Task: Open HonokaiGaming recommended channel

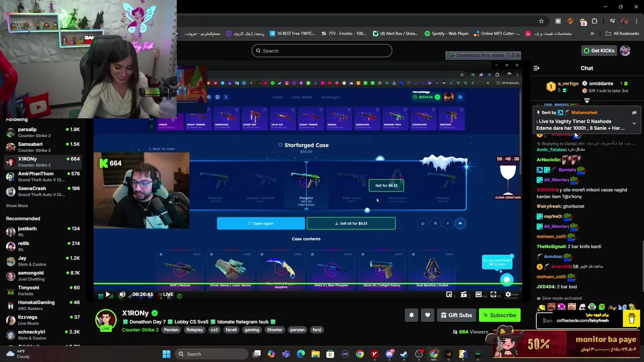Action: 42,305
